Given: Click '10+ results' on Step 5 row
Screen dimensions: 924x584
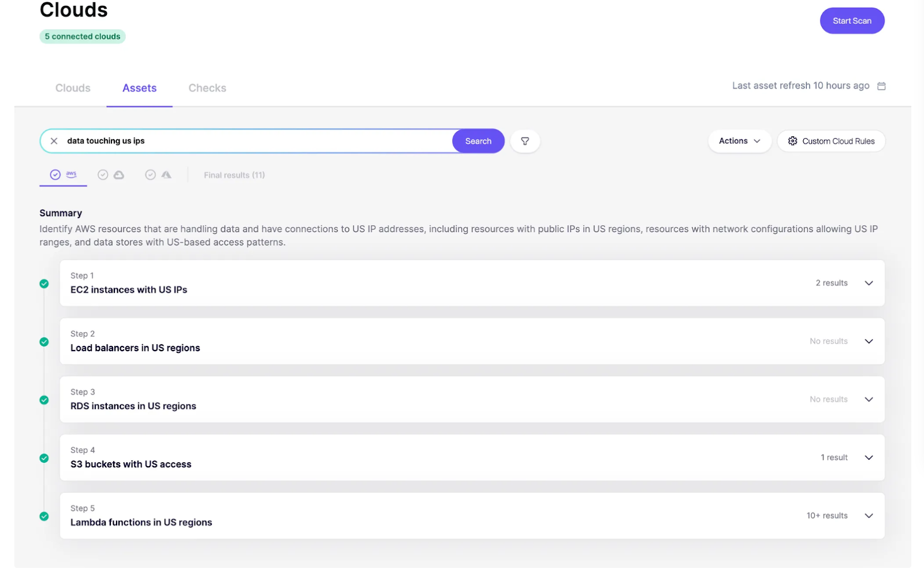Looking at the screenshot, I should (827, 516).
